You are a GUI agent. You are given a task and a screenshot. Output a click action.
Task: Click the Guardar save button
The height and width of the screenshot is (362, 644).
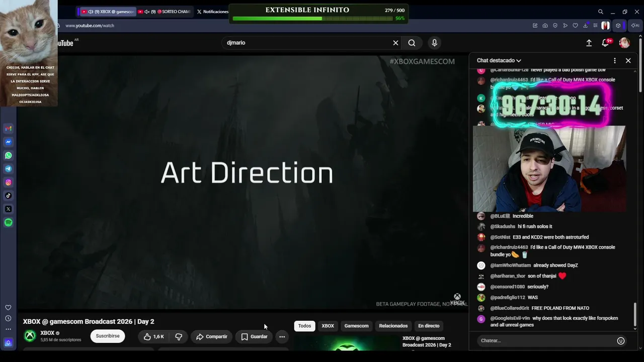[254, 336]
